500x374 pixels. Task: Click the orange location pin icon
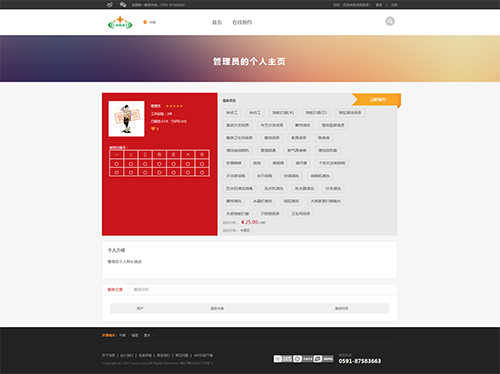click(x=145, y=22)
